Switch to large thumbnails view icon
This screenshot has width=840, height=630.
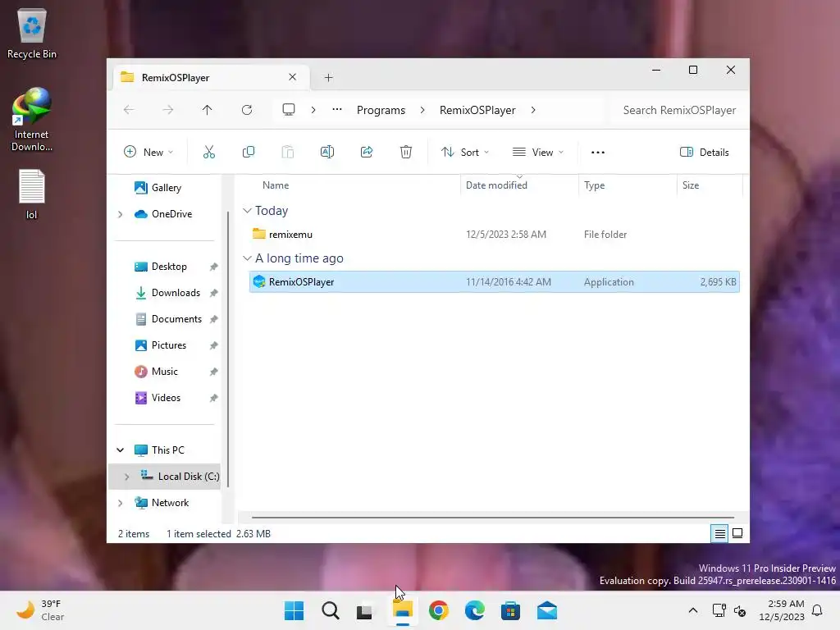[737, 533]
